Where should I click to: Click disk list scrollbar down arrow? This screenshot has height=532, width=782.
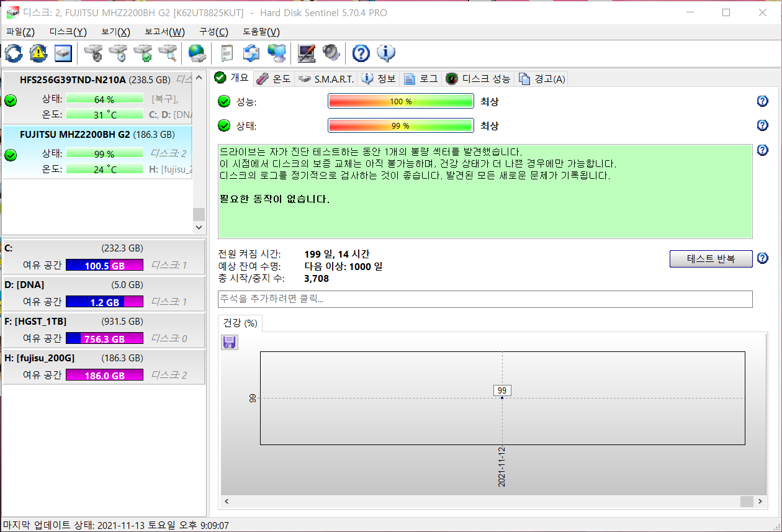click(x=199, y=227)
